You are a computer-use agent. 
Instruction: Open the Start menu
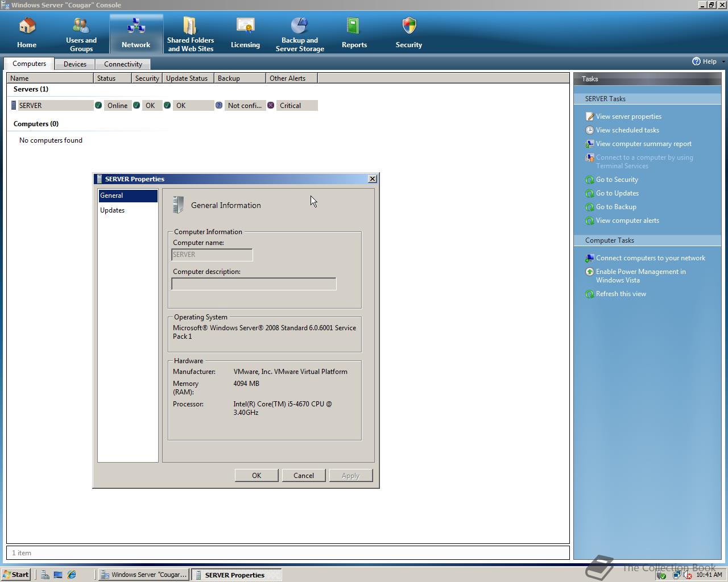(16, 575)
